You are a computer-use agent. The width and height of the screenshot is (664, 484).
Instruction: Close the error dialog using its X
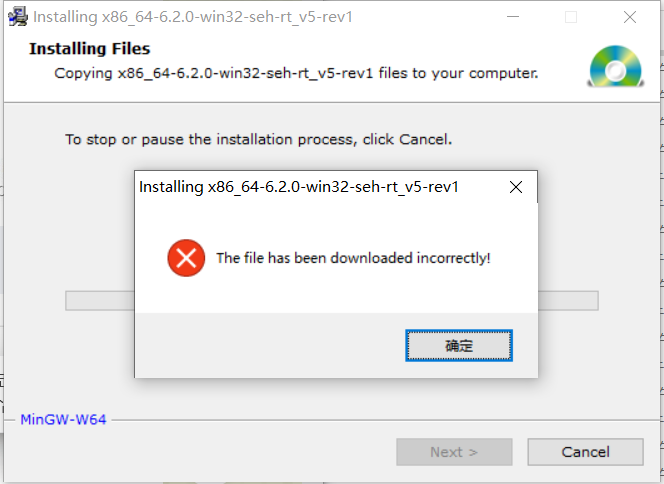(516, 187)
